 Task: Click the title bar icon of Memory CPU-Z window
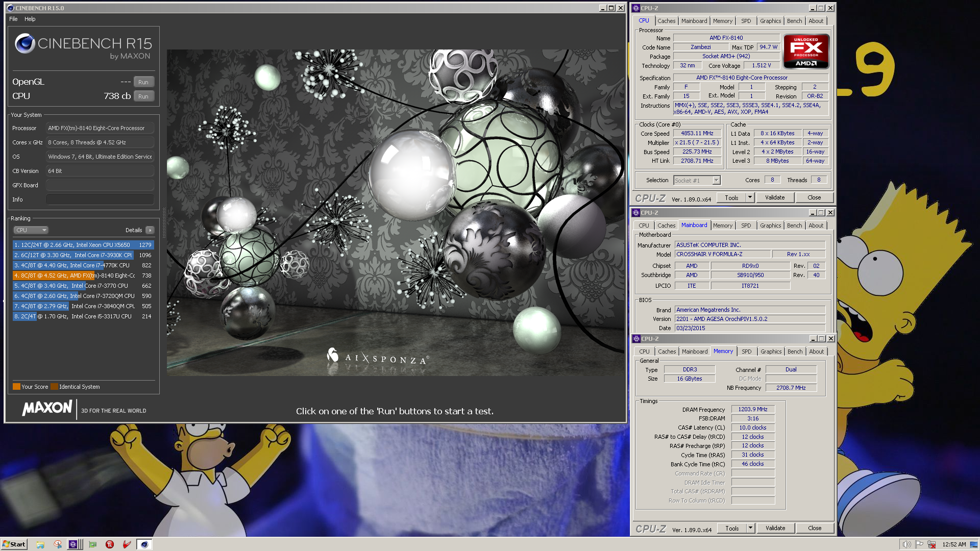point(636,339)
